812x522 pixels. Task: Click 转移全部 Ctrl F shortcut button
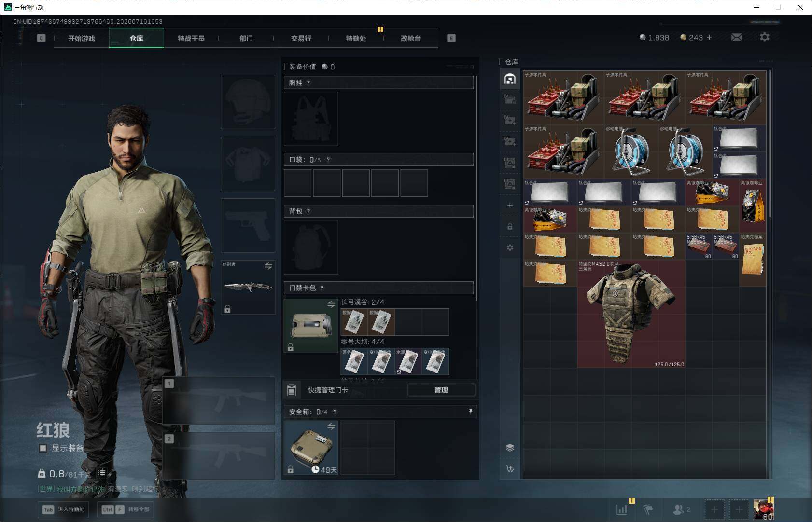coord(126,509)
